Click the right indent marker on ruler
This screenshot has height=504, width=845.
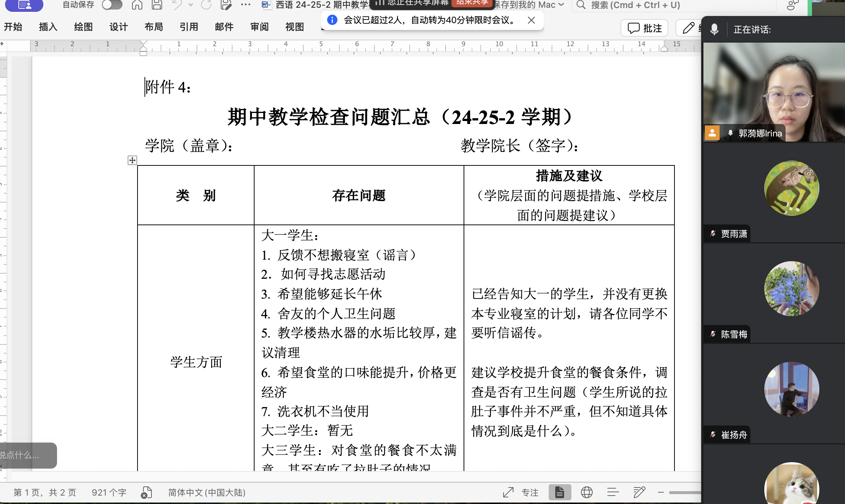tap(664, 49)
